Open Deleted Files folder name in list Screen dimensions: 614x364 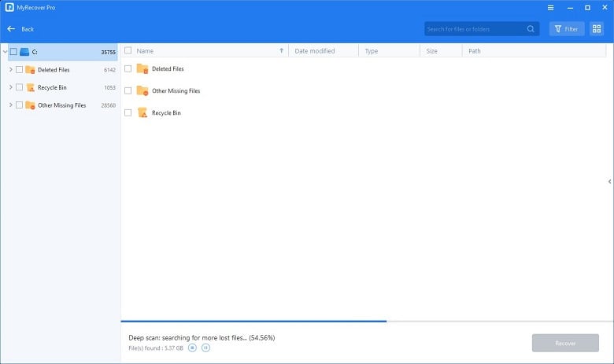click(x=168, y=69)
